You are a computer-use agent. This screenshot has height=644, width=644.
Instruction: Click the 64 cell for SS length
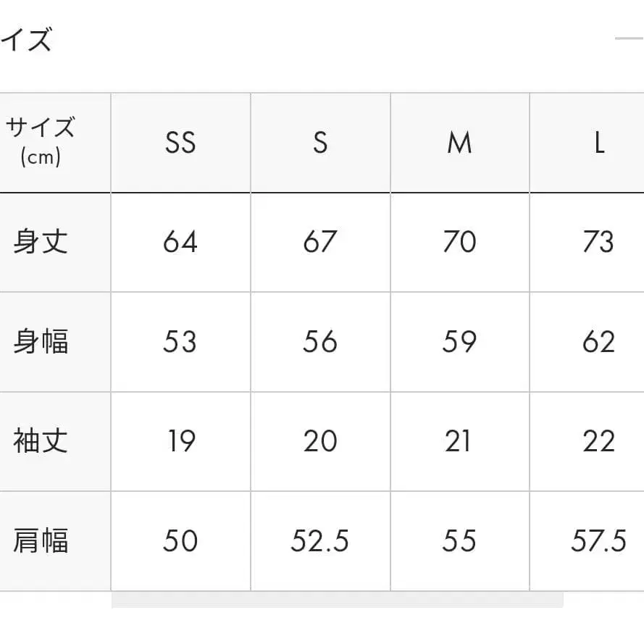pyautogui.click(x=180, y=242)
